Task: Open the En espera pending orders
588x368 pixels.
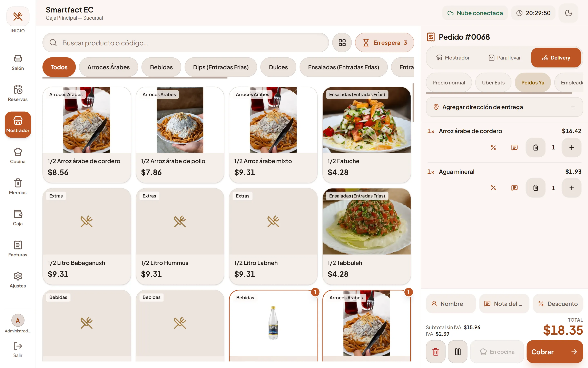Action: (x=384, y=43)
